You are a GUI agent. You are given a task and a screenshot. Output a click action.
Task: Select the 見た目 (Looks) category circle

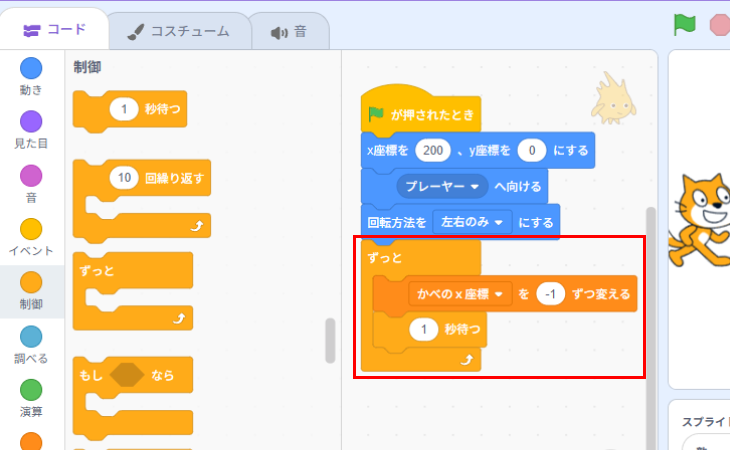tap(31, 122)
